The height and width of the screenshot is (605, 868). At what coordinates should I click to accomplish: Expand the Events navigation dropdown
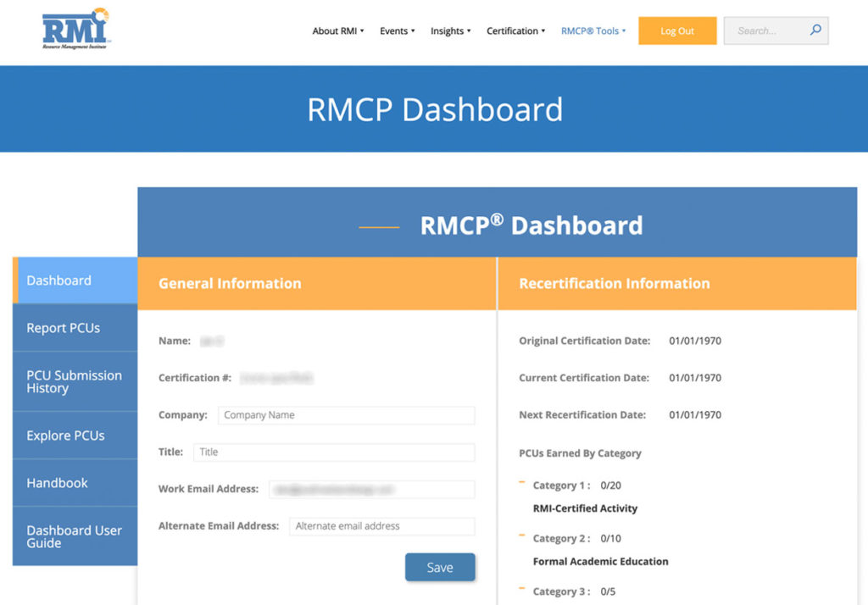pos(397,31)
